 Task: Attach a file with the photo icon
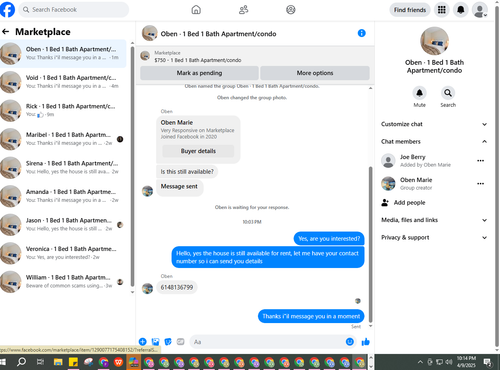tap(155, 342)
